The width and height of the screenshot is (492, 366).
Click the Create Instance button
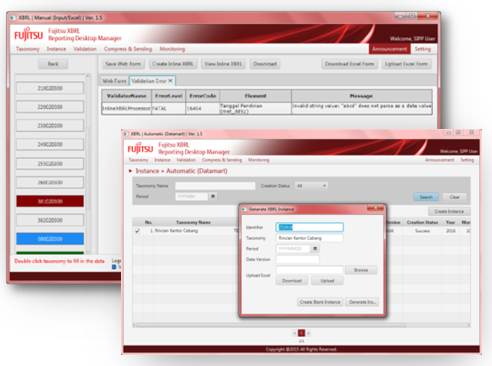click(x=449, y=211)
